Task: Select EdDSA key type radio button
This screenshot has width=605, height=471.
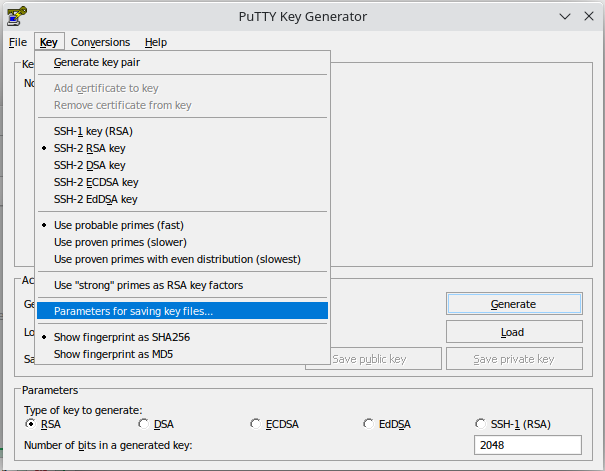Action: coord(368,424)
